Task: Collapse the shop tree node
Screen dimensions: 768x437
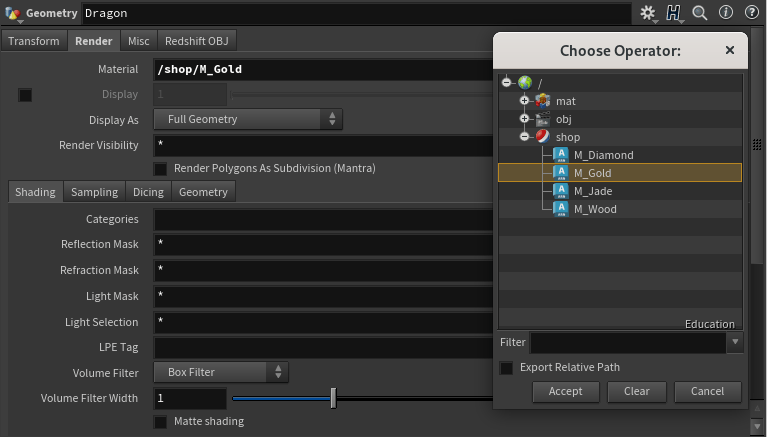Action: pyautogui.click(x=524, y=137)
